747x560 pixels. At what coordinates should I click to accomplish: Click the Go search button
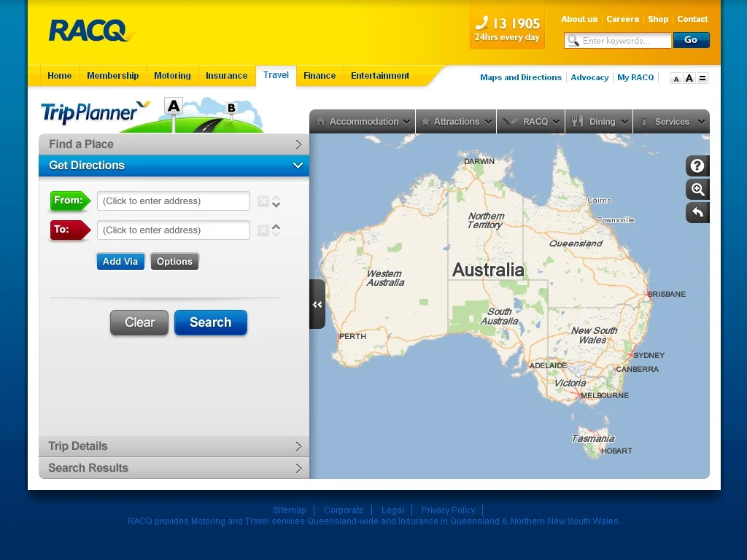(x=692, y=40)
